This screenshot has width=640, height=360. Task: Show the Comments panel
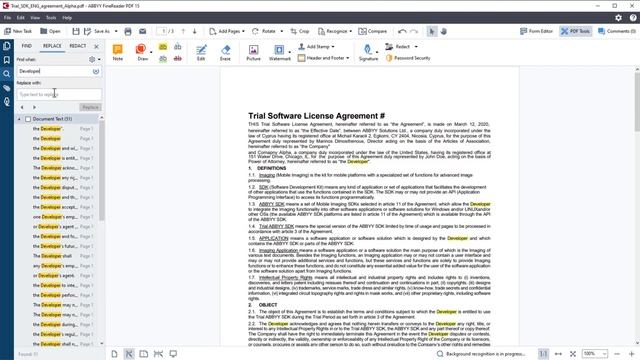tap(616, 31)
